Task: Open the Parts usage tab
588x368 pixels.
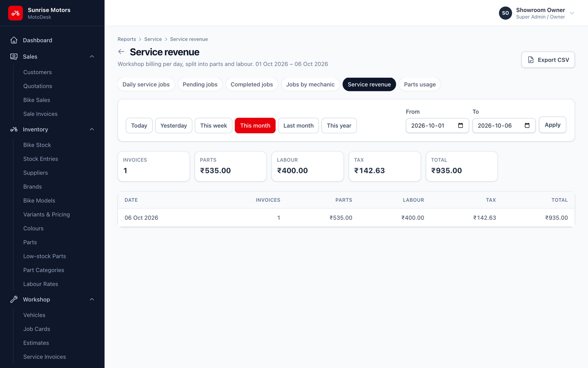Action: tap(420, 84)
